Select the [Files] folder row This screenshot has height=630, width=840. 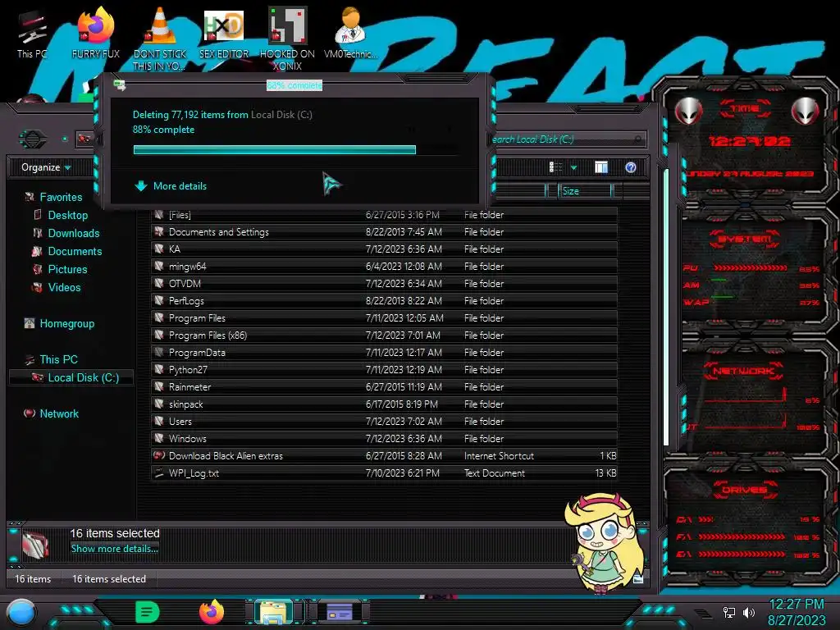384,215
